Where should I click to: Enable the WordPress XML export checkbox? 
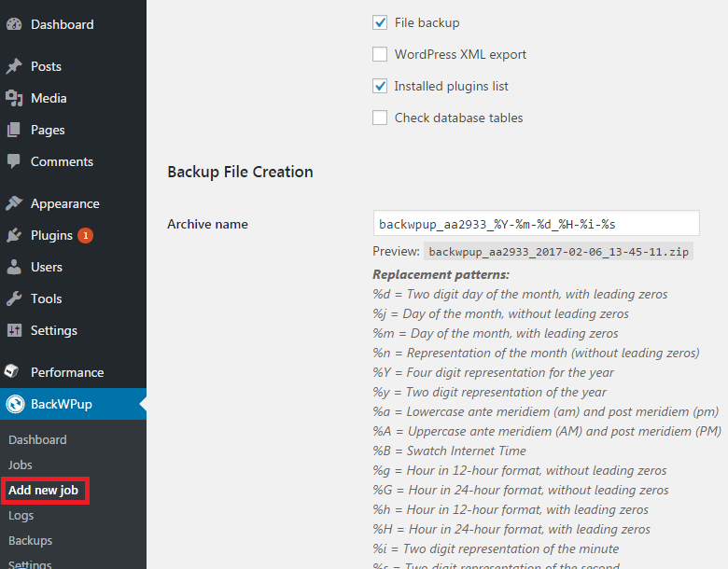point(380,54)
